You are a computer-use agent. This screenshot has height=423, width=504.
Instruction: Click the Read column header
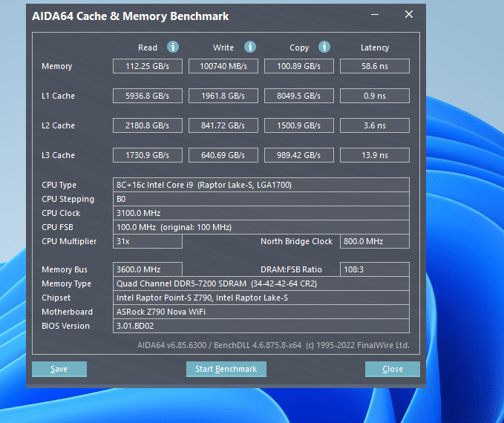148,47
